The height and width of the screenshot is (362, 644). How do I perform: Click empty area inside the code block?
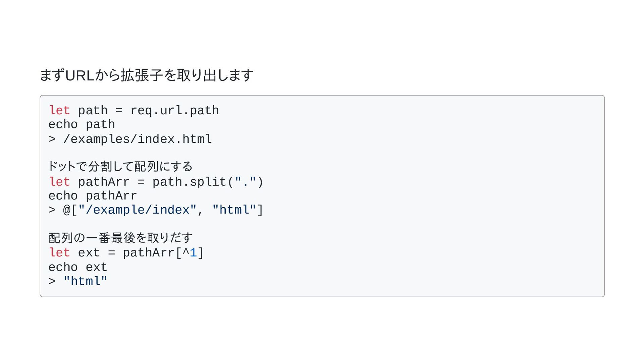click(436, 201)
